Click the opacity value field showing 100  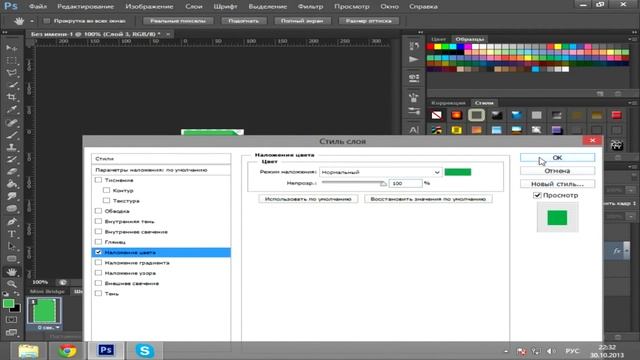pyautogui.click(x=405, y=183)
